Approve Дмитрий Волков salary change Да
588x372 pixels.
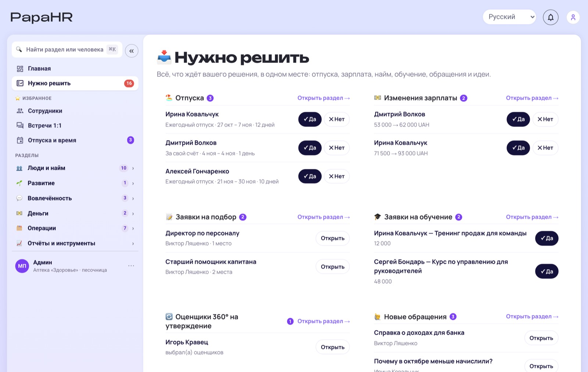[518, 119]
